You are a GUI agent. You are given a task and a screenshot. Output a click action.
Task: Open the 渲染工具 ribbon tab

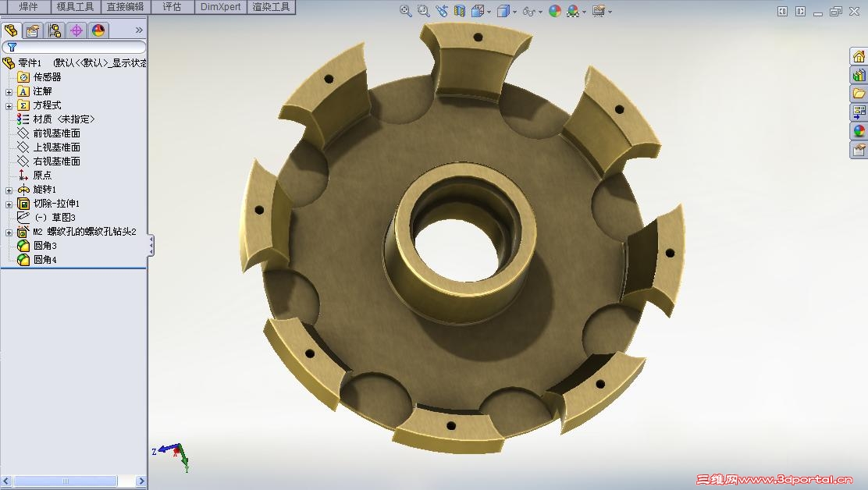[x=271, y=7]
